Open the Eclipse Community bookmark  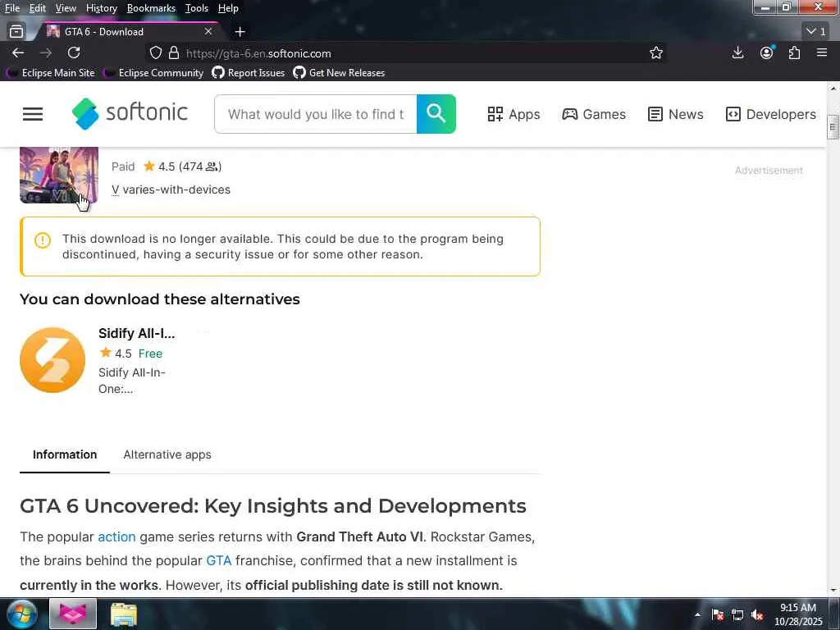(x=153, y=73)
